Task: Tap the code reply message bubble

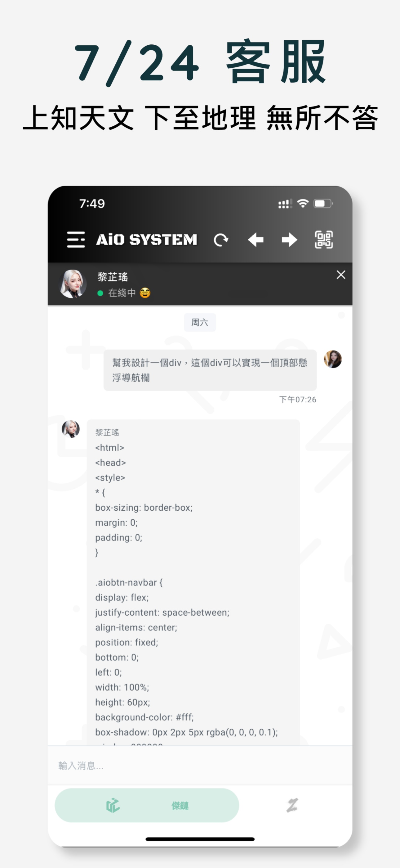Action: [193, 582]
